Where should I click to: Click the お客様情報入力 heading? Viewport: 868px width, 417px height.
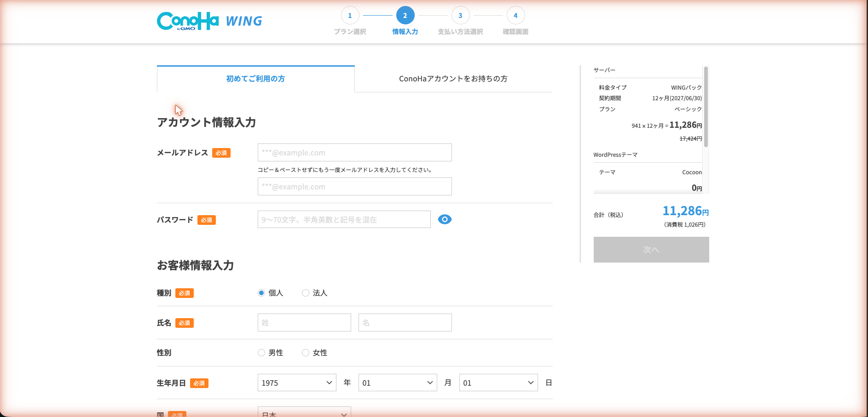point(195,265)
